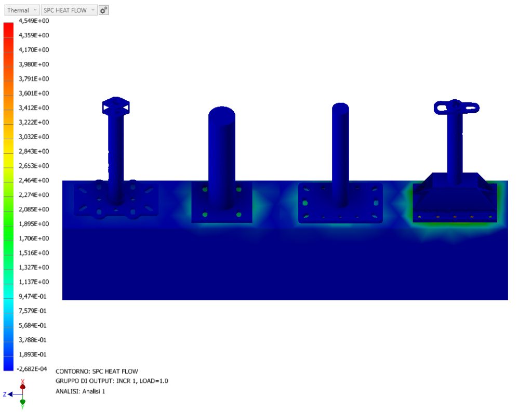Viewport: 532px width, 412px height.
Task: Select legend value 1,516E+00
Action: click(x=34, y=253)
